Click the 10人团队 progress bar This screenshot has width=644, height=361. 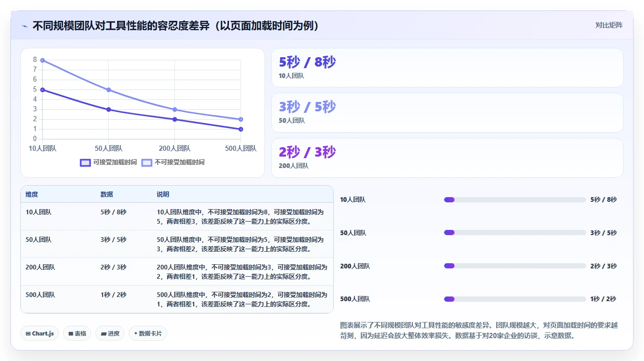point(515,200)
